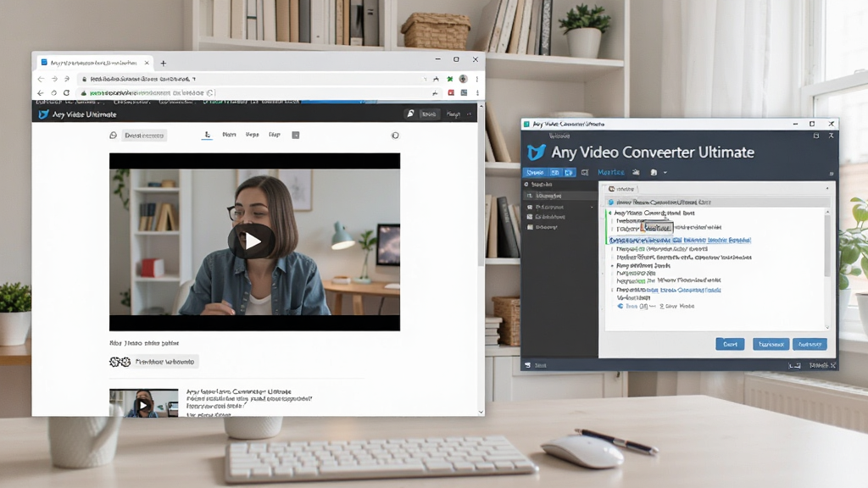Click the white document icon in converter toolbar
The height and width of the screenshot is (488, 868).
(x=654, y=173)
